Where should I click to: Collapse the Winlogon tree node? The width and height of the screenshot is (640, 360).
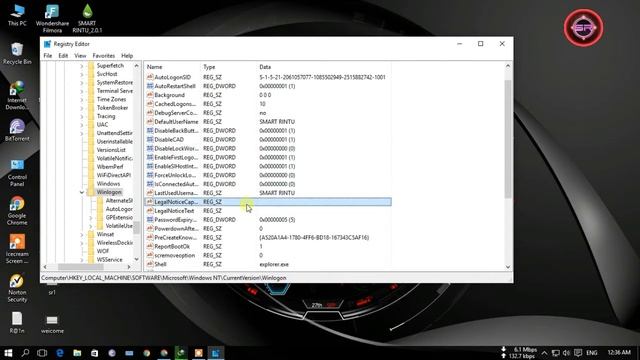82,192
